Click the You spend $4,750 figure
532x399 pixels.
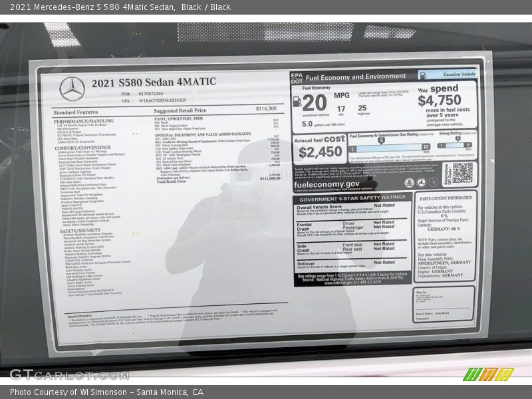coord(439,100)
